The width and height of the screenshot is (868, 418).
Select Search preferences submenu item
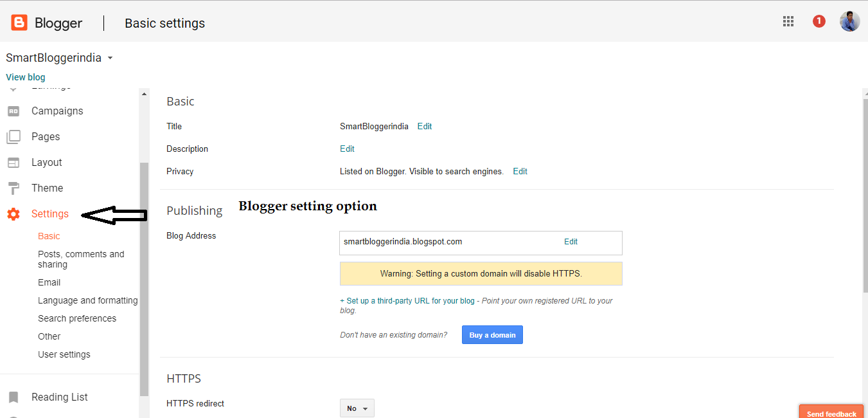point(77,318)
